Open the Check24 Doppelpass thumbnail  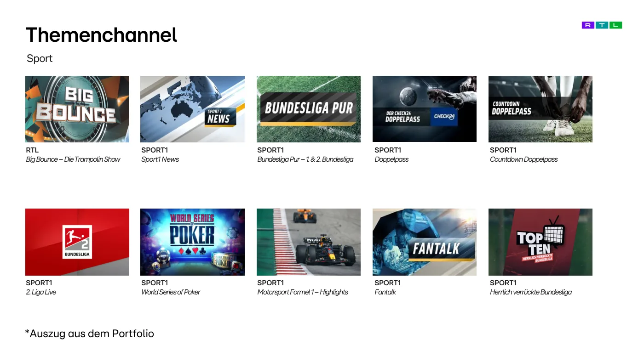(425, 109)
